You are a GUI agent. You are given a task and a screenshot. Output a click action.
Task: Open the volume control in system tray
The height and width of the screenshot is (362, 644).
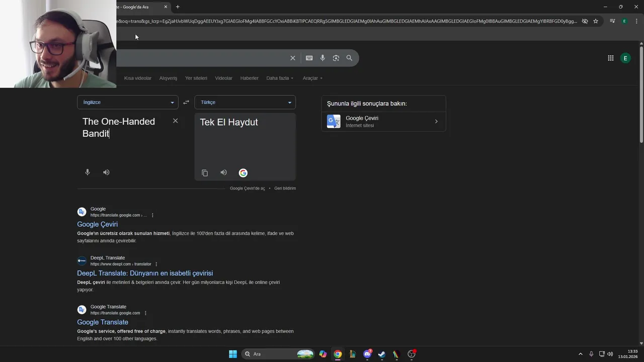click(610, 354)
